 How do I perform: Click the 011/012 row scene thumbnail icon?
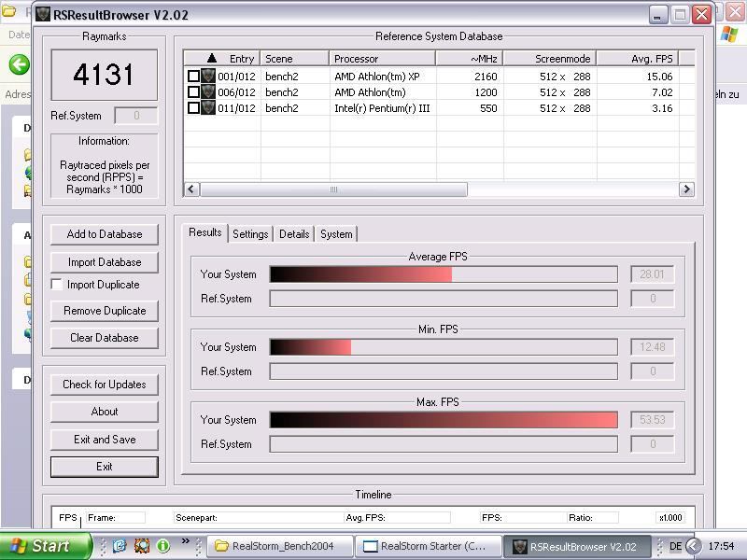(208, 108)
